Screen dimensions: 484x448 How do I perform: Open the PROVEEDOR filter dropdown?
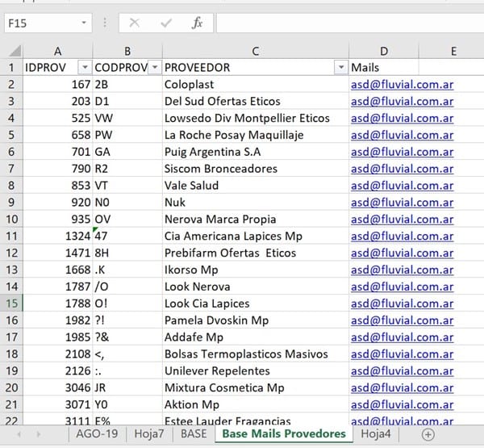pyautogui.click(x=341, y=67)
